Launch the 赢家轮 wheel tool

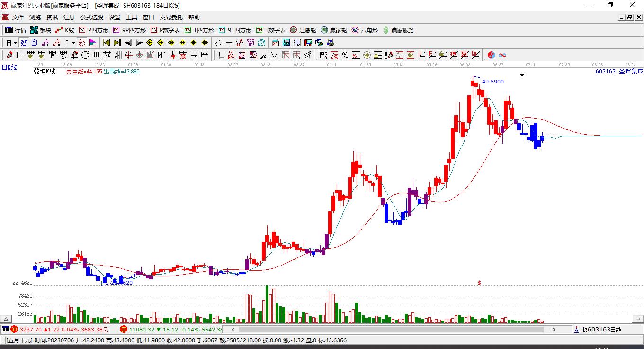(x=334, y=30)
